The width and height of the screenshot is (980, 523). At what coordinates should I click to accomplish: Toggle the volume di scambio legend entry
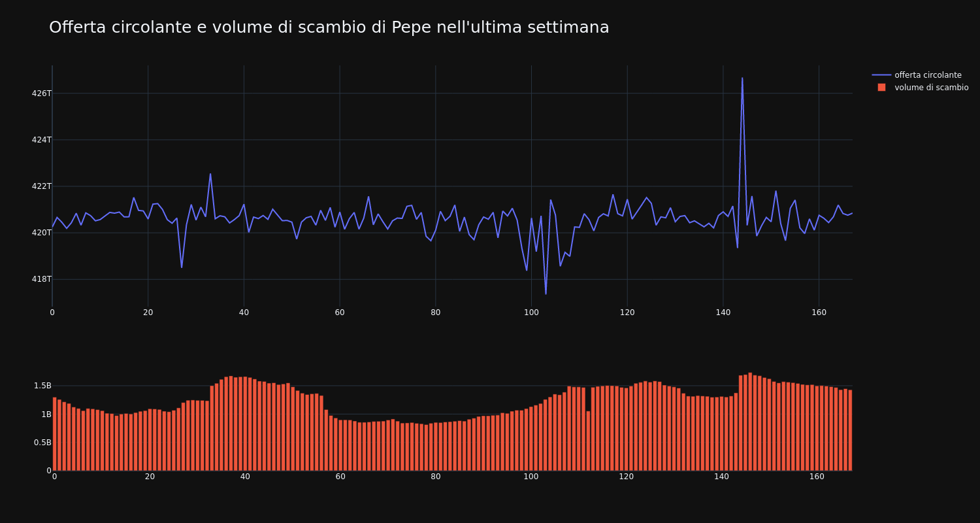coord(920,88)
